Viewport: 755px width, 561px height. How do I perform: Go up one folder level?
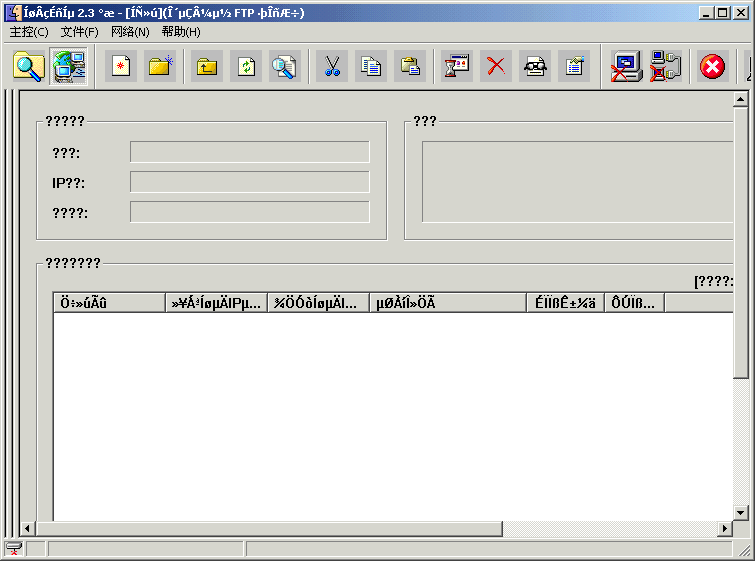(207, 67)
